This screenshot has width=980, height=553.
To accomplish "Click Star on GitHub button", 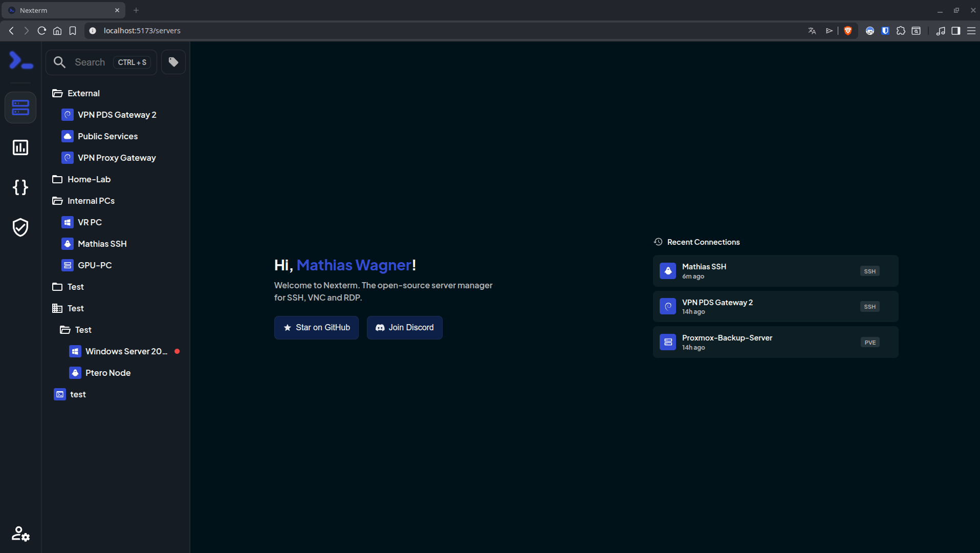I will [x=316, y=328].
